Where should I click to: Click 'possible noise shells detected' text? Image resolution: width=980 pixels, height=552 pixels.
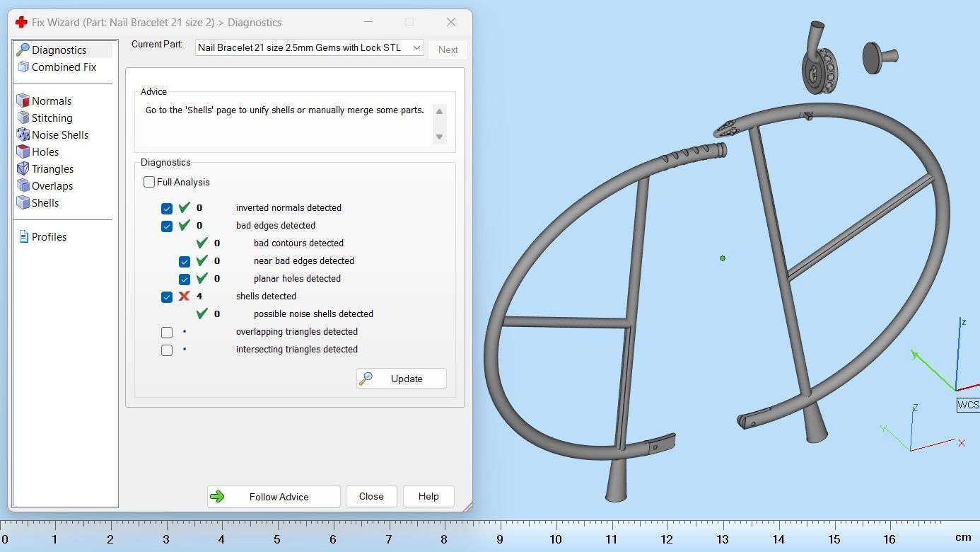coord(313,314)
